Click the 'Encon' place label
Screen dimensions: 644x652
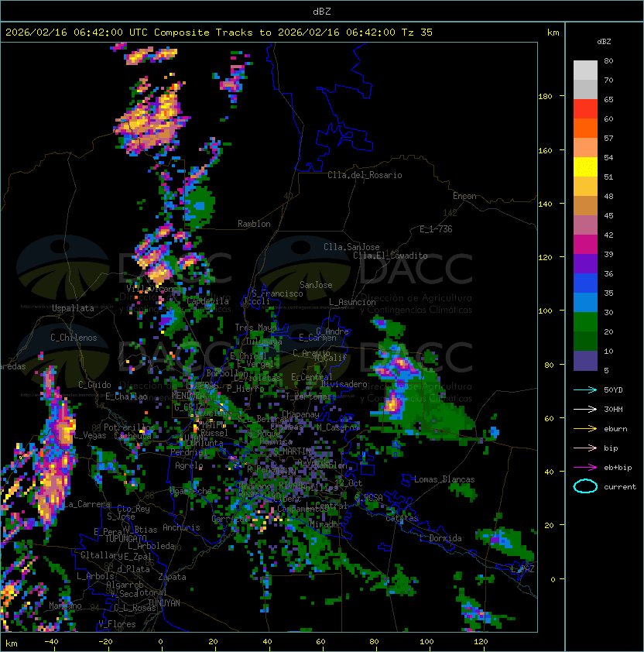pyautogui.click(x=464, y=196)
